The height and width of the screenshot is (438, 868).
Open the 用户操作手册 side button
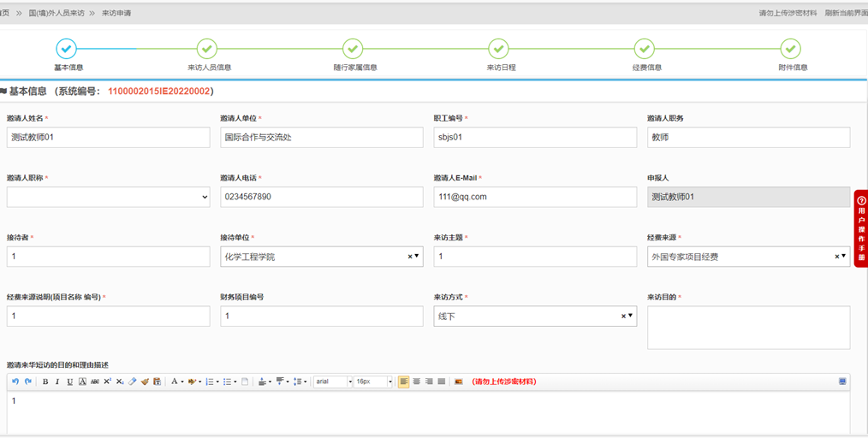coord(861,228)
